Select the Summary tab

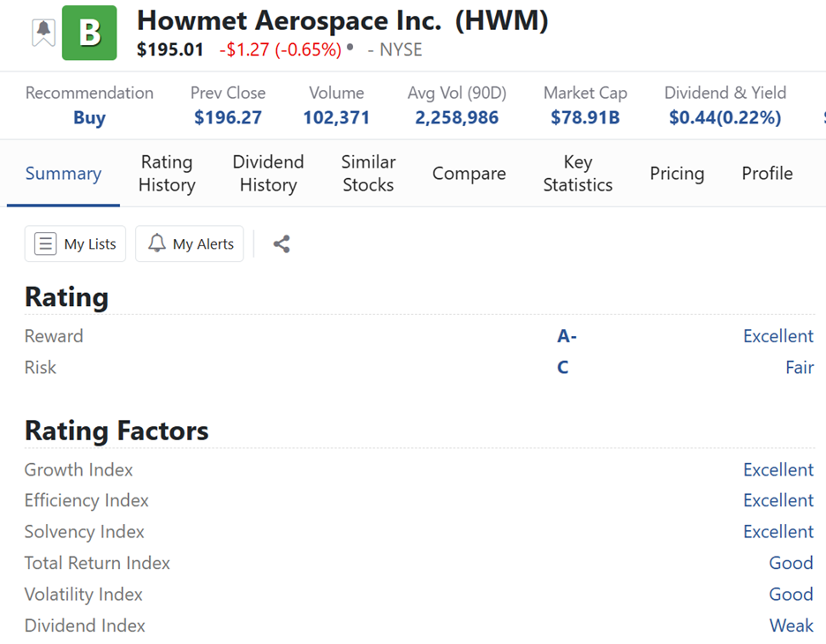(64, 174)
